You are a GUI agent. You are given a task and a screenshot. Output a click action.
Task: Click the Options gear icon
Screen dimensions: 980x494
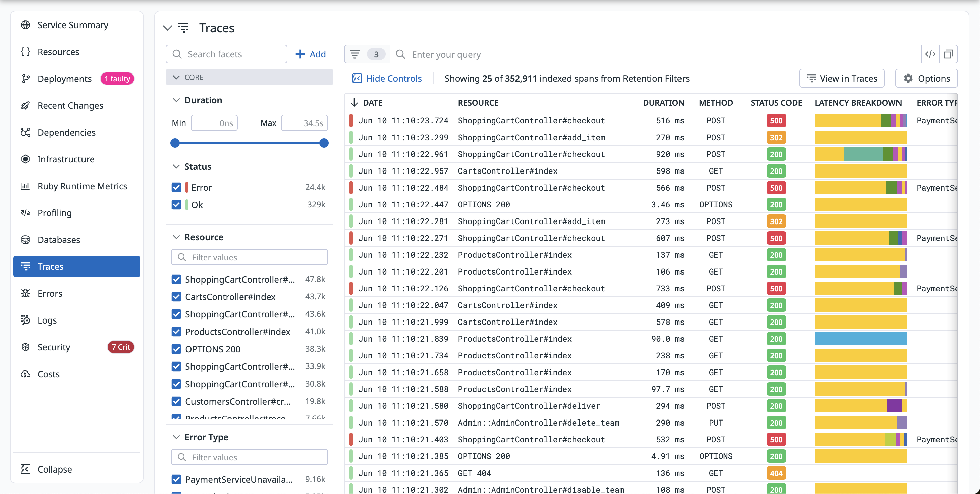click(x=909, y=79)
